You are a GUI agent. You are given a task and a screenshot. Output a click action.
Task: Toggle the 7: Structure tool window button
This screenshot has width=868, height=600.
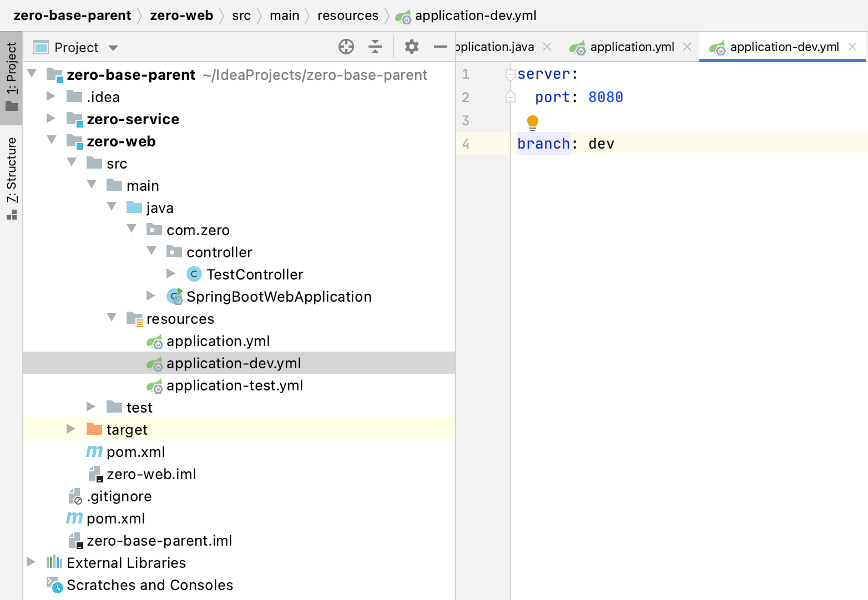click(x=12, y=178)
